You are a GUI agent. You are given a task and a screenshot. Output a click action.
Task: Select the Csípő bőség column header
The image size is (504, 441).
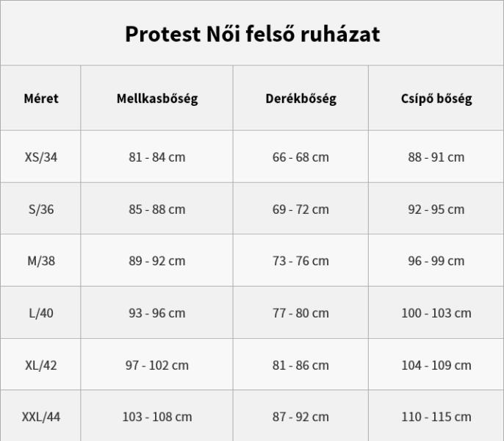pyautogui.click(x=436, y=98)
